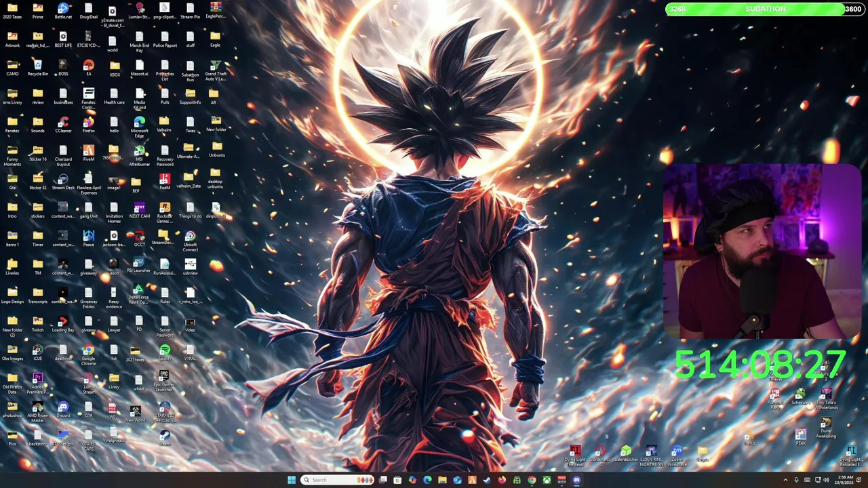The image size is (868, 488).
Task: Open the Dune Awakening shortcut
Action: coord(826,428)
